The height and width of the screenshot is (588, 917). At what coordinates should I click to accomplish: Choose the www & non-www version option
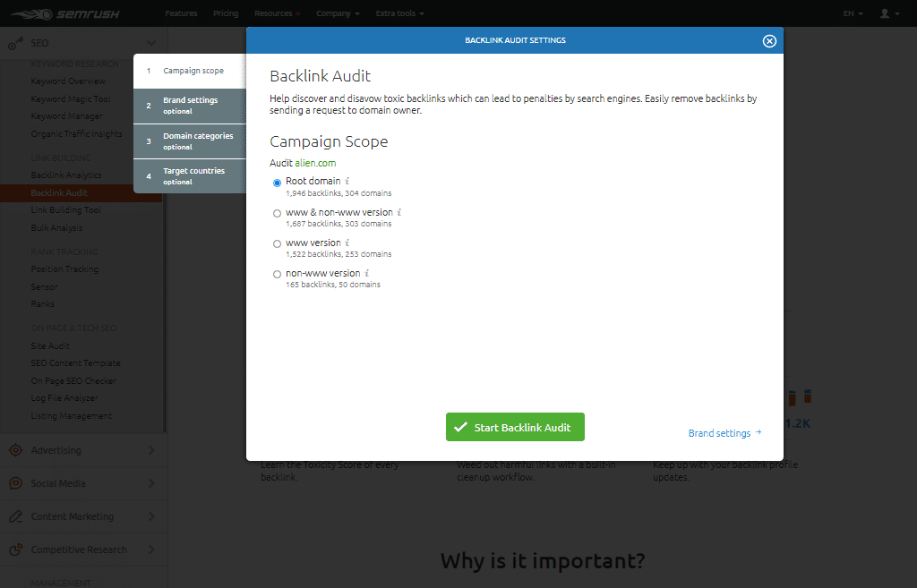tap(277, 213)
